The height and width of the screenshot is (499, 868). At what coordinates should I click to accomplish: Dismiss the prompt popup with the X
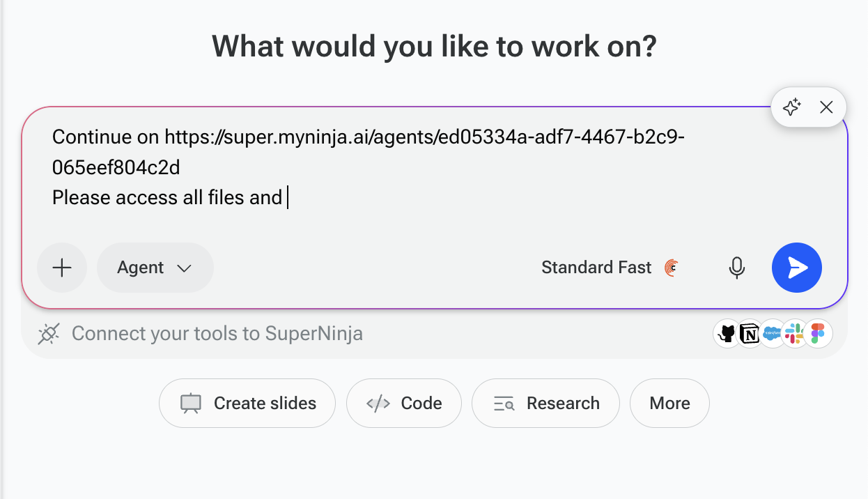[826, 107]
